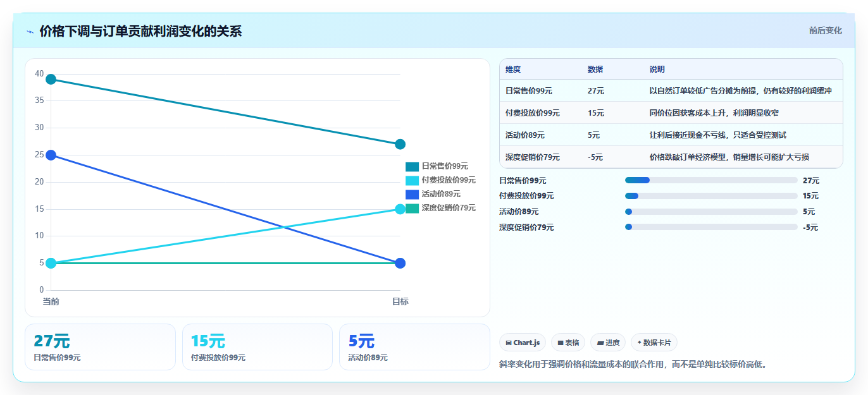Click the 活动价89元 progress bar
This screenshot has height=395, width=868.
pos(711,212)
